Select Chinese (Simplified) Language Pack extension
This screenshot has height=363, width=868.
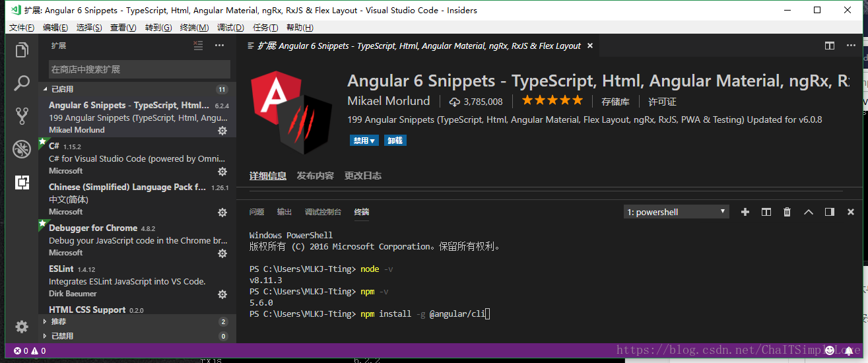(x=137, y=199)
